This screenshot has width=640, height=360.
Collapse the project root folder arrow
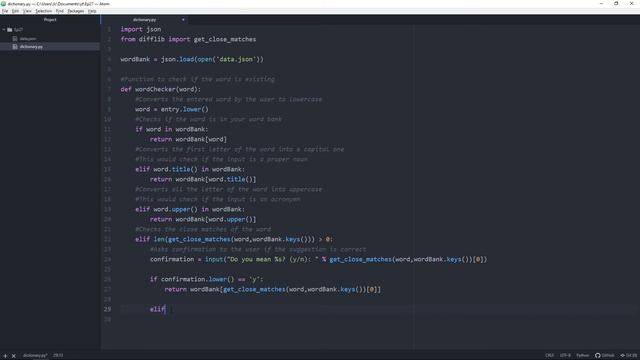4,30
